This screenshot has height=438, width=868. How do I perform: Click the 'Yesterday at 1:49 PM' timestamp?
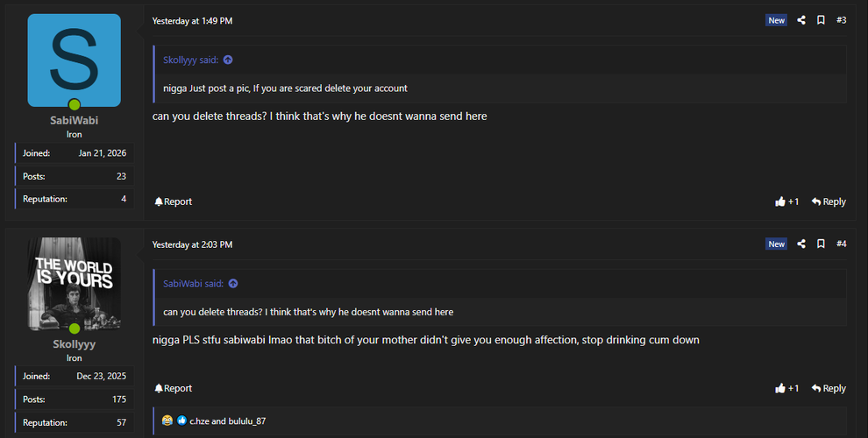point(192,20)
